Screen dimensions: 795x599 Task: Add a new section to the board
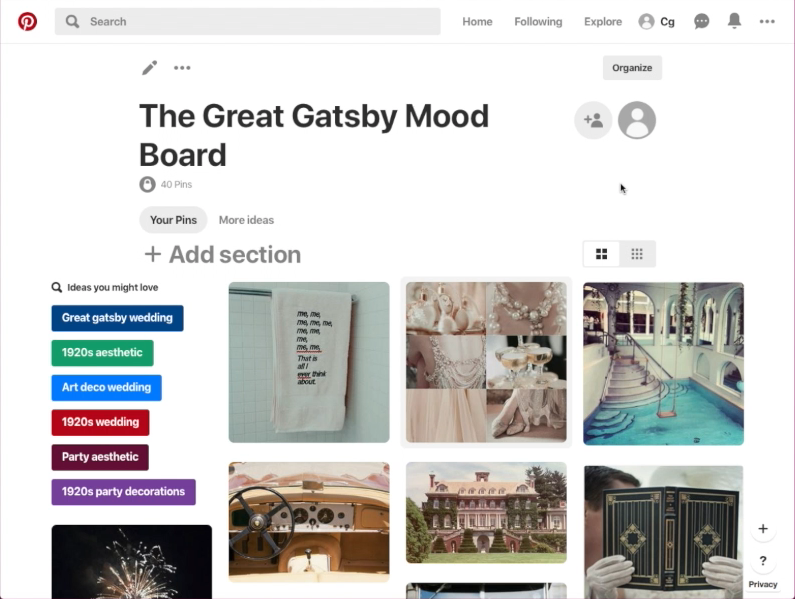pyautogui.click(x=223, y=255)
